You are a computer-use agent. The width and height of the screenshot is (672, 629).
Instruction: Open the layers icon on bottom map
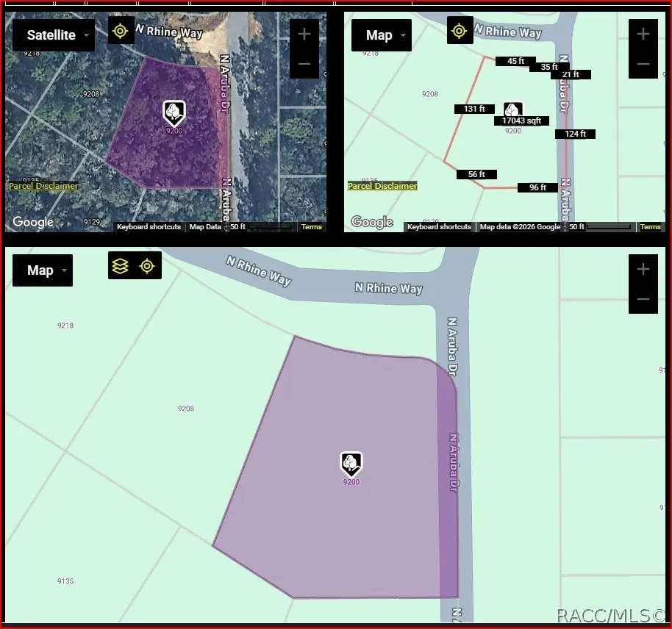point(121,266)
